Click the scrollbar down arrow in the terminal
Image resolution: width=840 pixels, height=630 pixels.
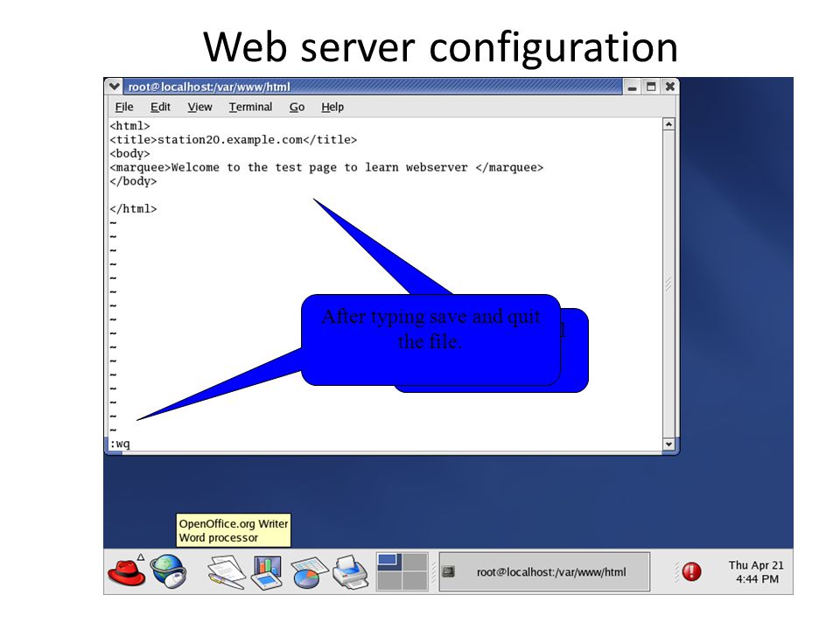(668, 444)
